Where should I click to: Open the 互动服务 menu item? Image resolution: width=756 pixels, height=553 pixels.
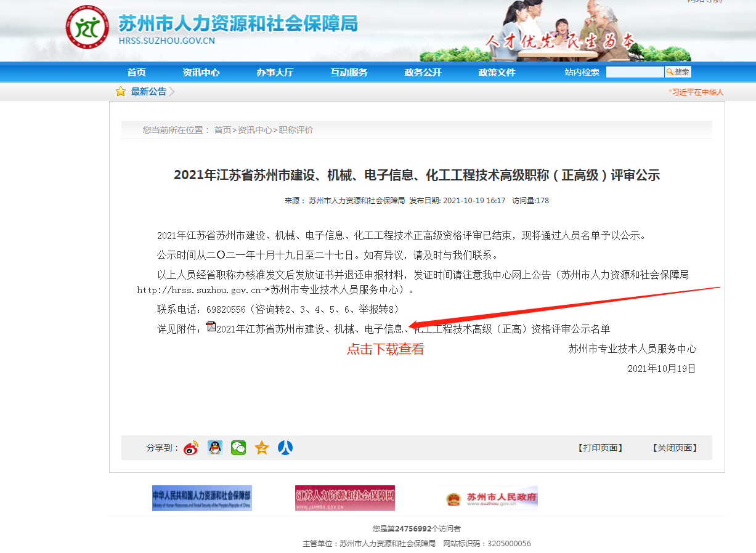tap(349, 72)
